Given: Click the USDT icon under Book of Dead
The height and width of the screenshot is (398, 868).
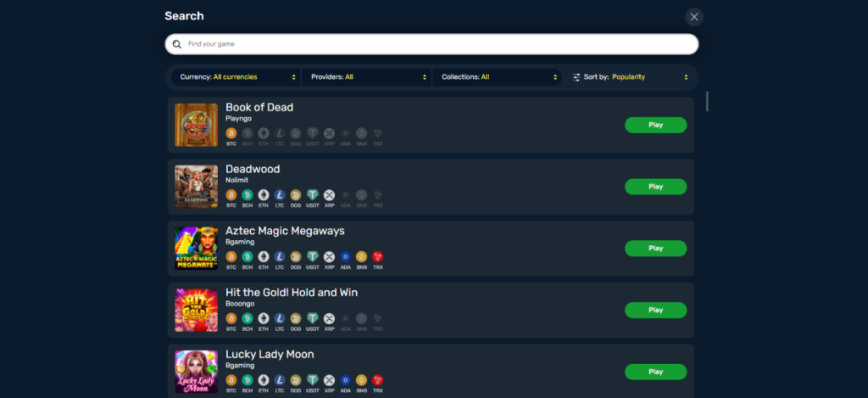Looking at the screenshot, I should (x=313, y=133).
